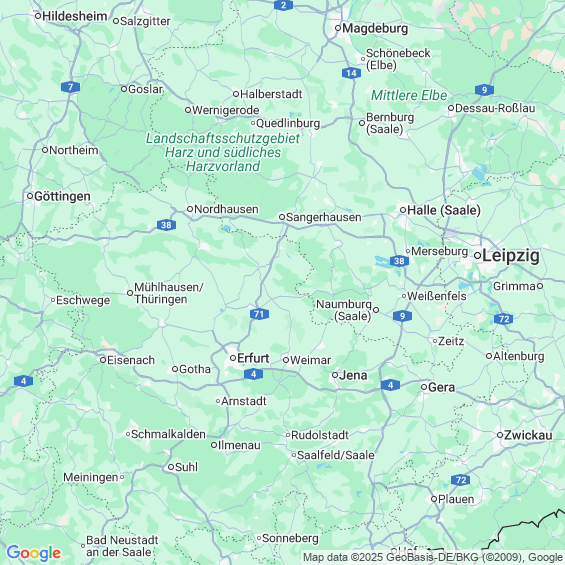The height and width of the screenshot is (565, 565).
Task: Select the Erfurt city marker
Action: point(233,358)
